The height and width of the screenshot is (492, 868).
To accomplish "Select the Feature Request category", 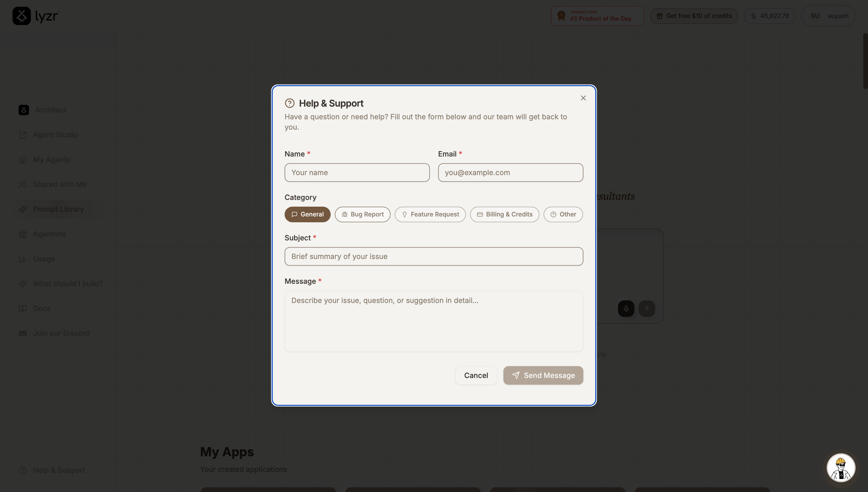I will click(430, 214).
